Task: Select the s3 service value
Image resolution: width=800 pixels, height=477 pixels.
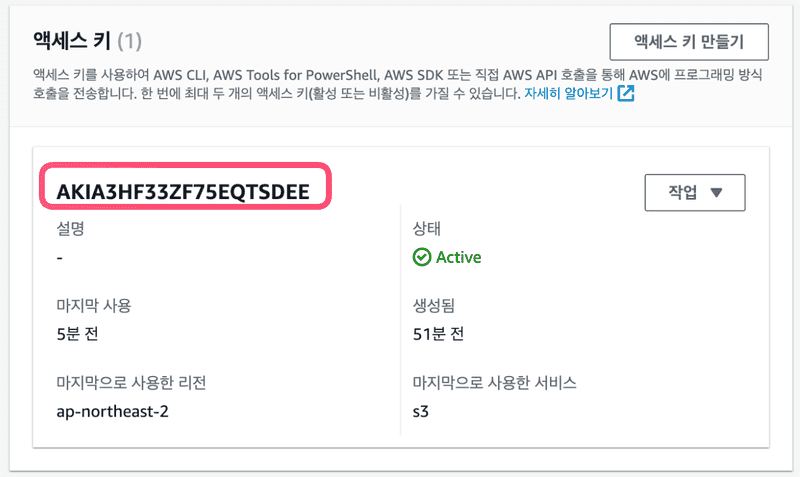Action: coord(421,410)
